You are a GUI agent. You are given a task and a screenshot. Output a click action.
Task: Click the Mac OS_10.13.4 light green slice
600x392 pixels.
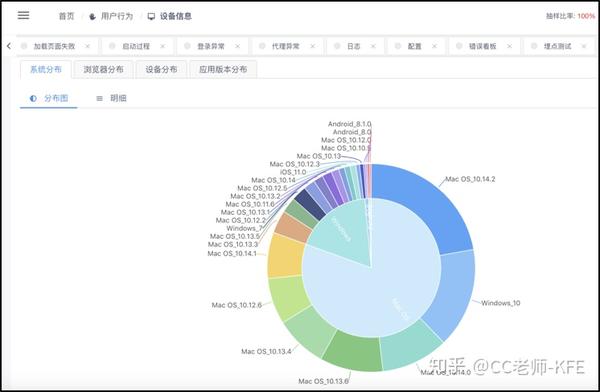point(312,332)
